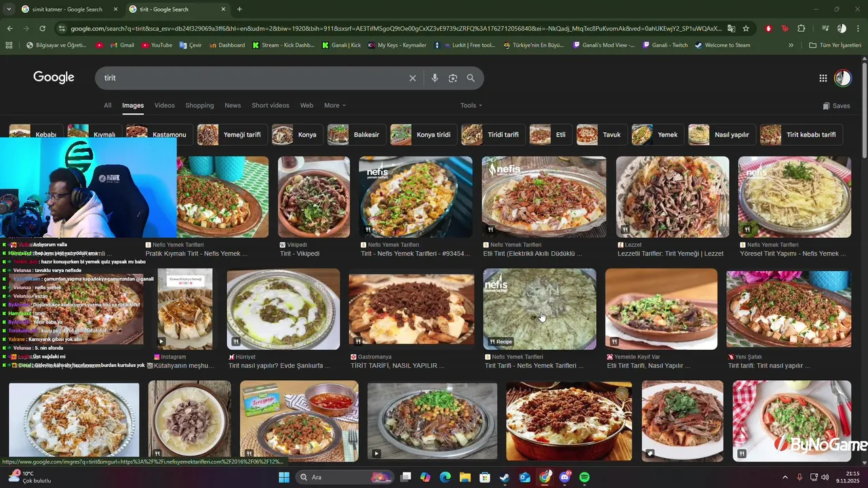
Task: Open the Chrome apps grid in bookmarks bar
Action: 9,45
